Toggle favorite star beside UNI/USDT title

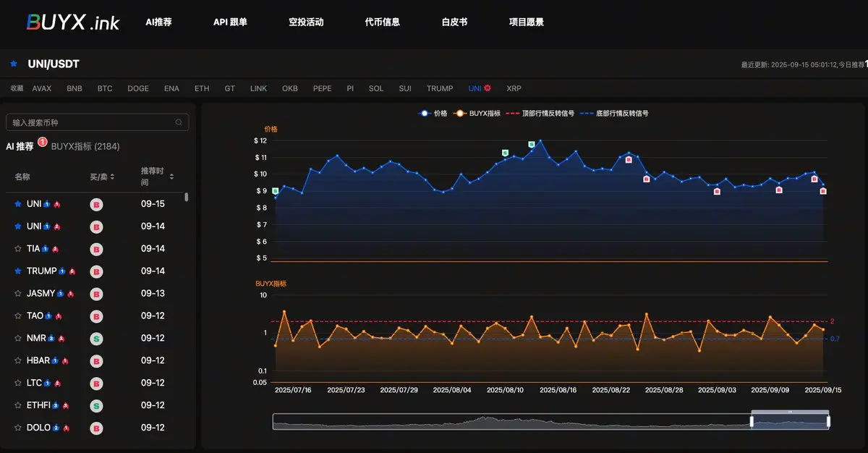pos(13,64)
